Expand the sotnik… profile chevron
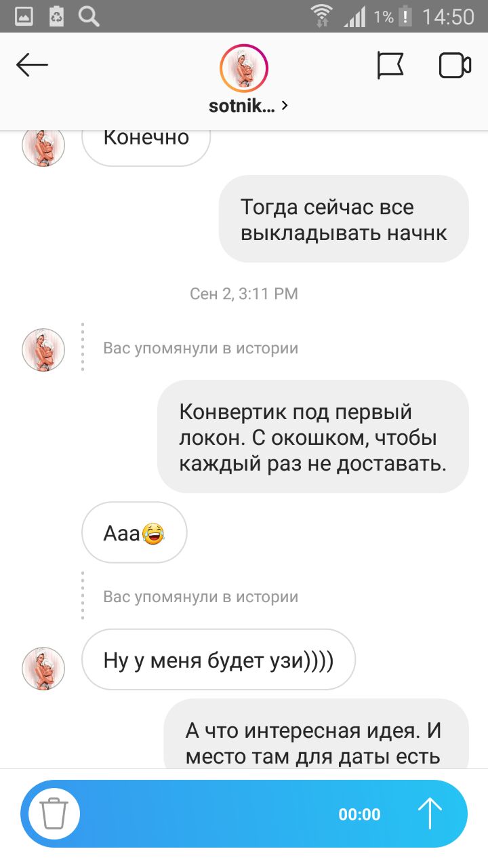 coord(284,106)
